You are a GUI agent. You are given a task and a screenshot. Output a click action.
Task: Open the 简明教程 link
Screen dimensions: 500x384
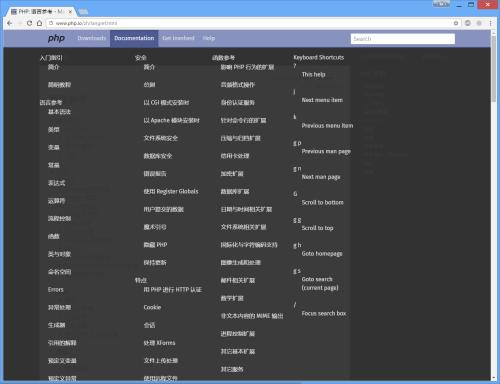[59, 85]
